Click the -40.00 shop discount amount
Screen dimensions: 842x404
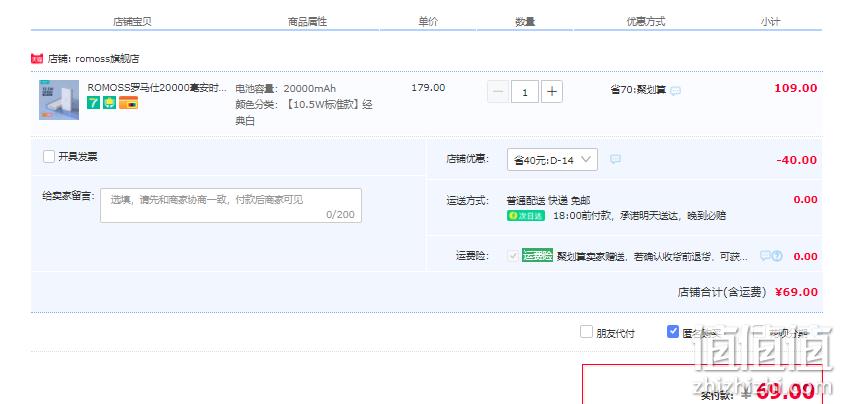pyautogui.click(x=797, y=160)
